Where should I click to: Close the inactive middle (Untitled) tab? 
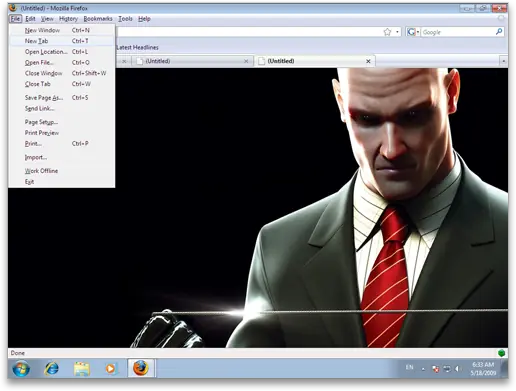(246, 61)
